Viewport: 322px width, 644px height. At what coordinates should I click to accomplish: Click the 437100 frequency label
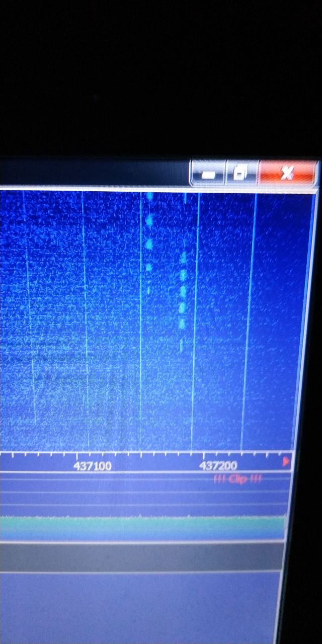click(x=92, y=466)
